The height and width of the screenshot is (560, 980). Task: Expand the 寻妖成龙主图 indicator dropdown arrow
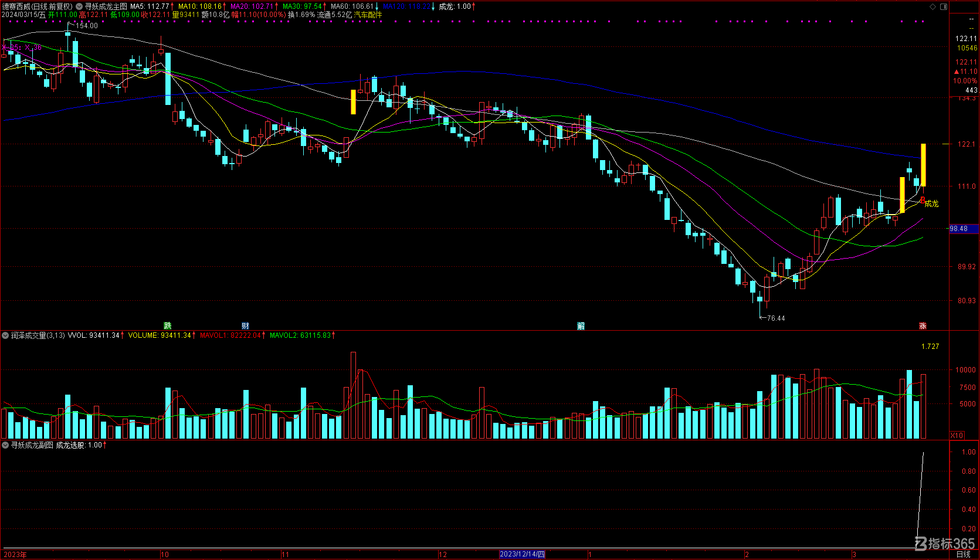(x=79, y=6)
